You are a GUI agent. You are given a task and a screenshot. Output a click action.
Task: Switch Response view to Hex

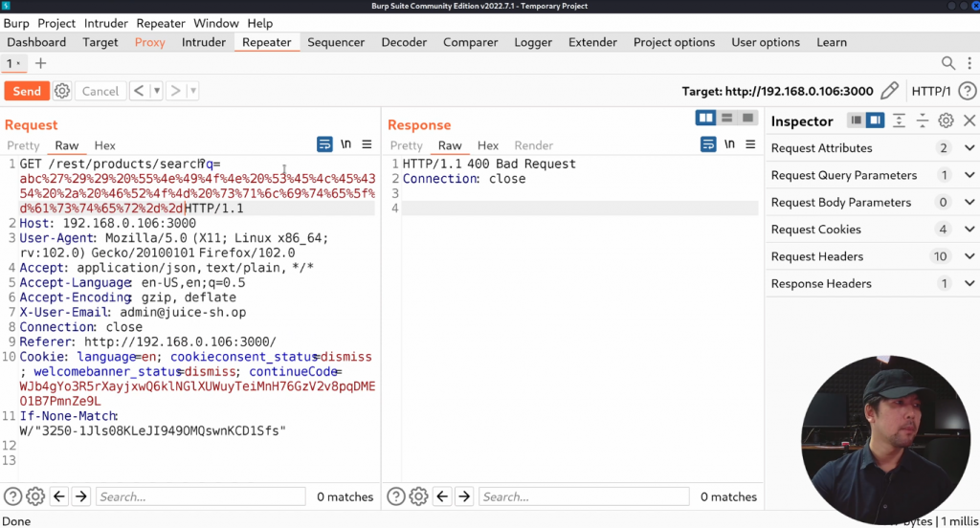(488, 145)
